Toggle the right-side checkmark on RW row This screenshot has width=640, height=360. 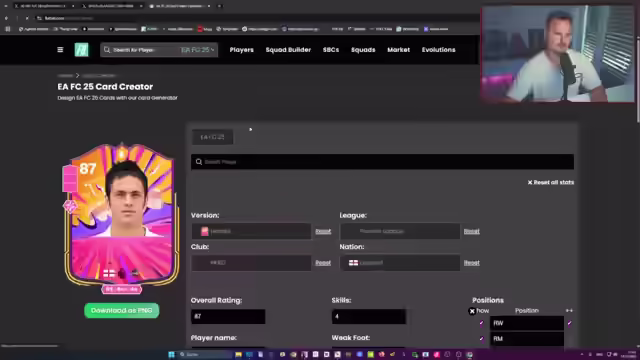tap(569, 323)
